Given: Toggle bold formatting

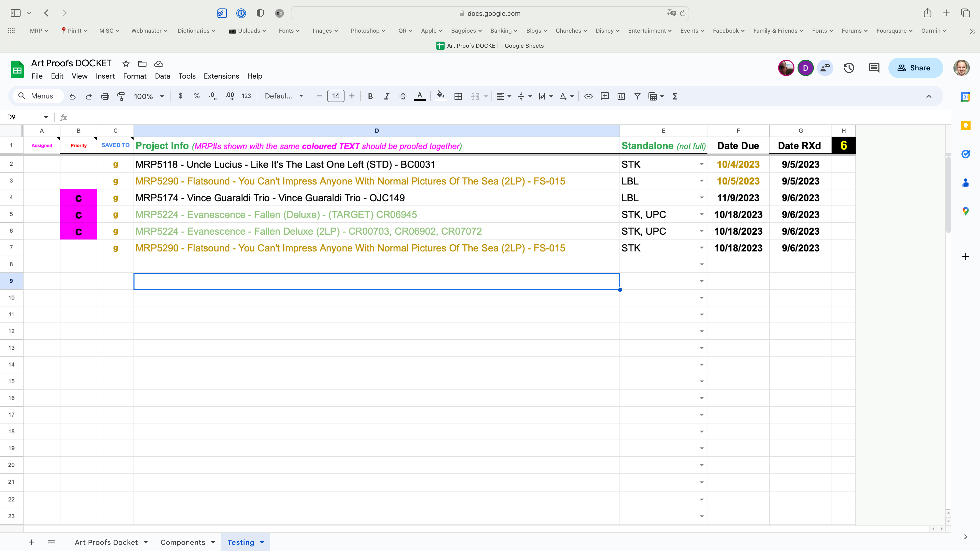Looking at the screenshot, I should click(370, 96).
